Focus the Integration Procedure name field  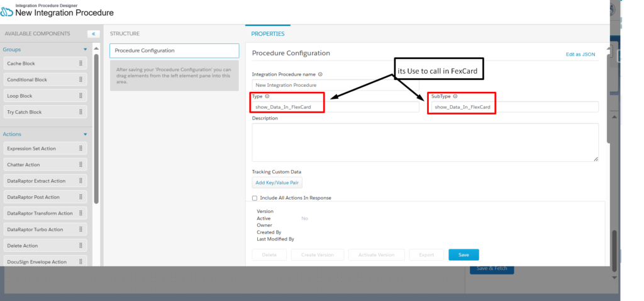pyautogui.click(x=336, y=85)
